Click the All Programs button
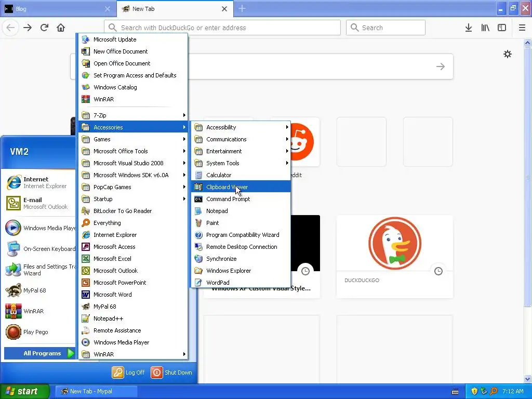 39,353
